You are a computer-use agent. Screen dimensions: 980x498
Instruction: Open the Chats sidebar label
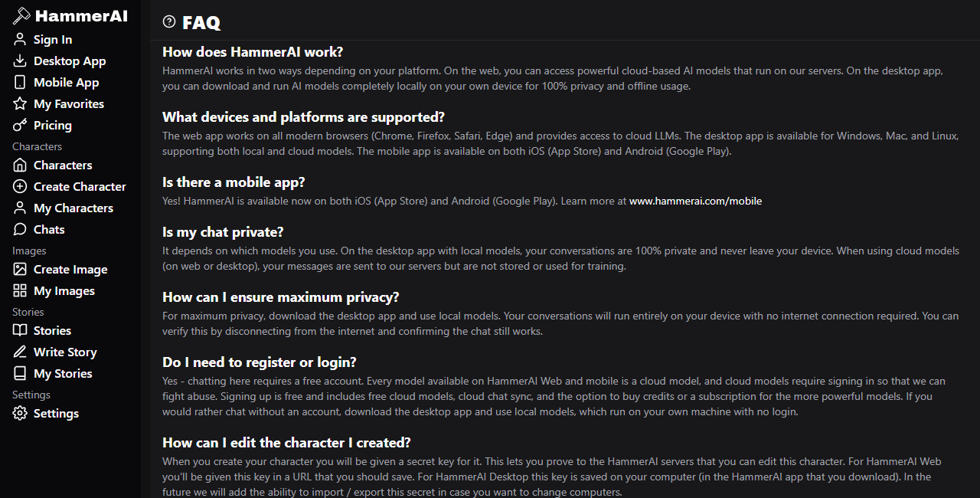tap(49, 230)
